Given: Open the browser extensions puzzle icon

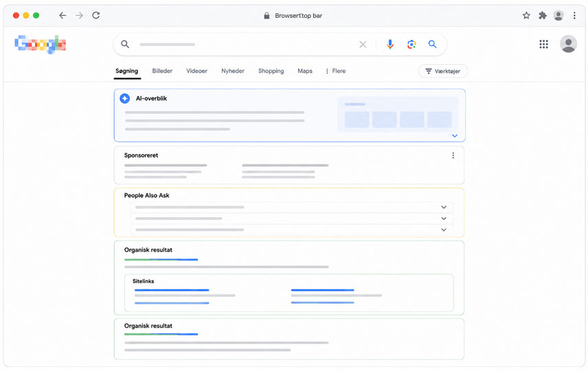Looking at the screenshot, I should (542, 15).
